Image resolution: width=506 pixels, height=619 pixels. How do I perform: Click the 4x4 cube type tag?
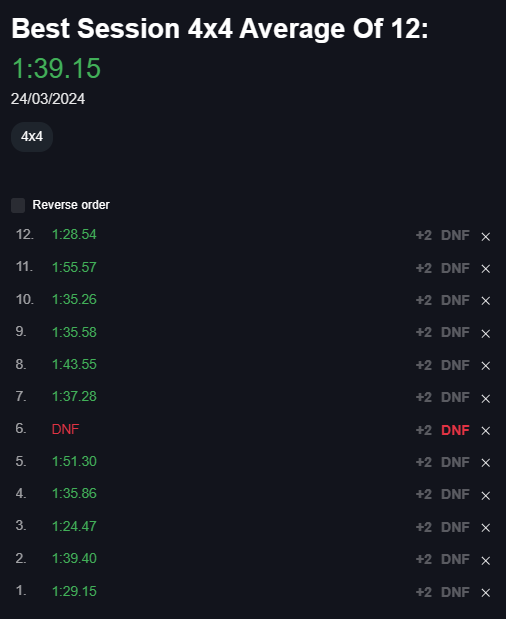tap(32, 137)
